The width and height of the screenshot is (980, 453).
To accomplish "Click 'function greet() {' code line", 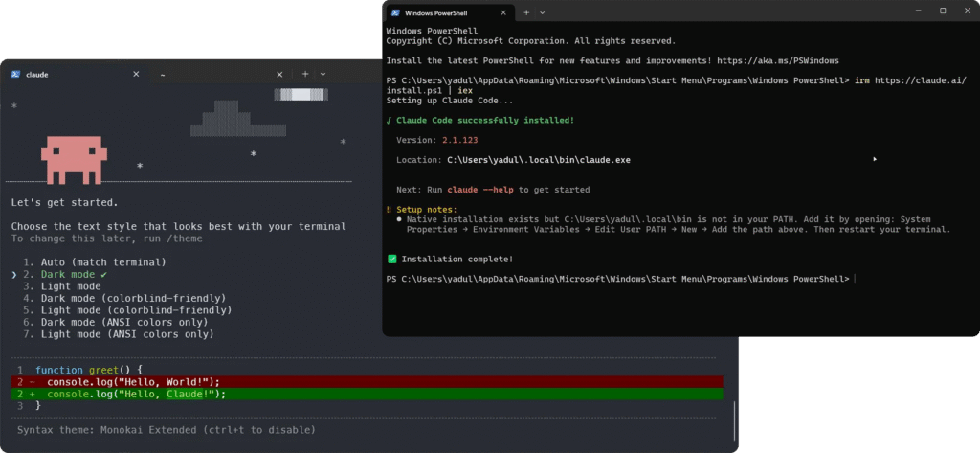I will [x=89, y=370].
